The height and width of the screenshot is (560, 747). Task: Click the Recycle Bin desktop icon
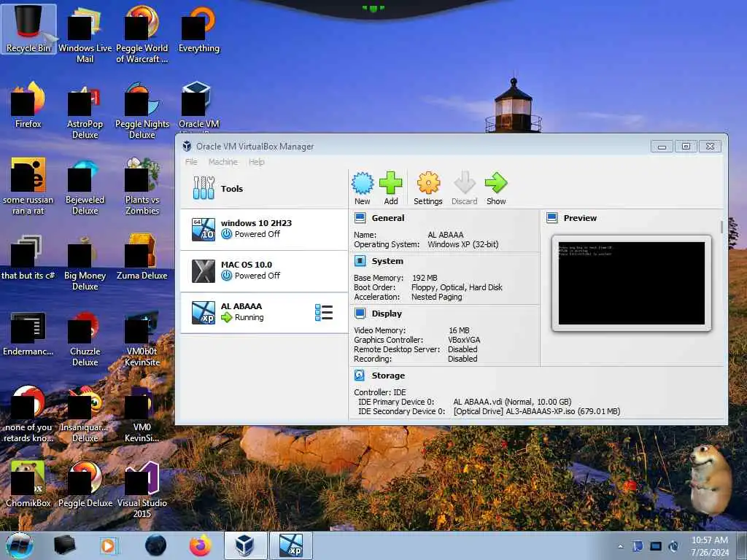pos(28,28)
